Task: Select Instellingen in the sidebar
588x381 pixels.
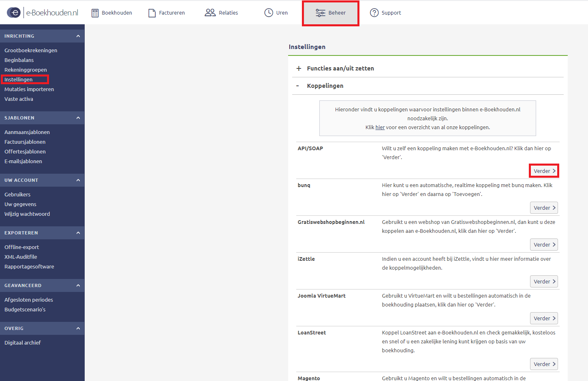Action: tap(19, 79)
